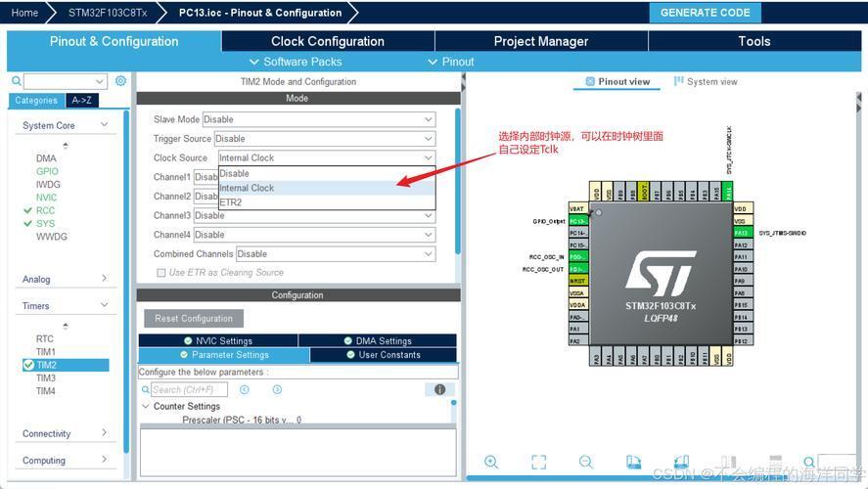This screenshot has width=868, height=489.
Task: Open the Combined Channels dropdown
Action: pos(336,254)
